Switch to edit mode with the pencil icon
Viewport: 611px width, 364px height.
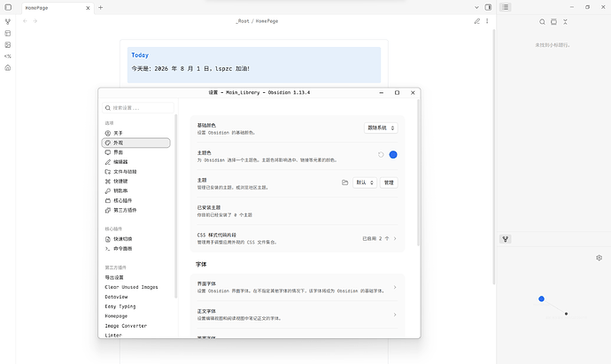[x=477, y=21]
